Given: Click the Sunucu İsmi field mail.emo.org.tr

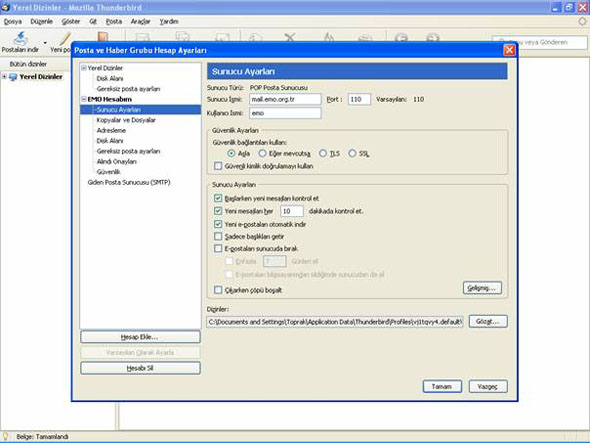Looking at the screenshot, I should pos(285,99).
